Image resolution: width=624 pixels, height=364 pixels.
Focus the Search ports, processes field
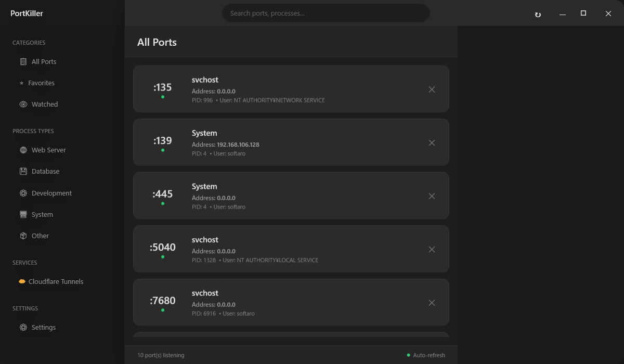(x=326, y=14)
